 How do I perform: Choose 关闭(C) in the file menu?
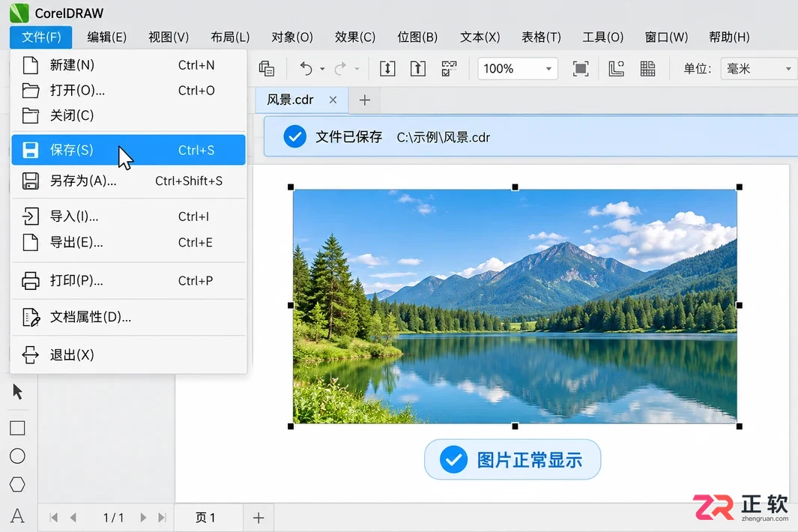click(x=128, y=115)
